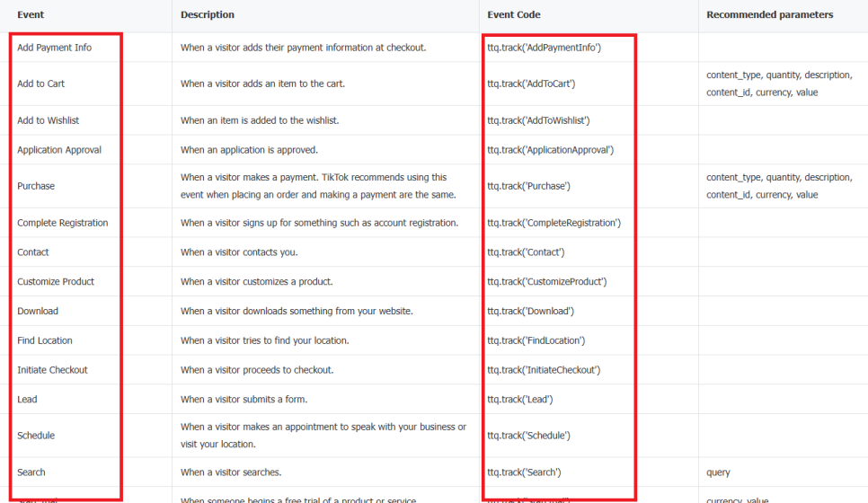
Task: Click the ttq.track('AddToCart') event code
Action: (x=531, y=84)
